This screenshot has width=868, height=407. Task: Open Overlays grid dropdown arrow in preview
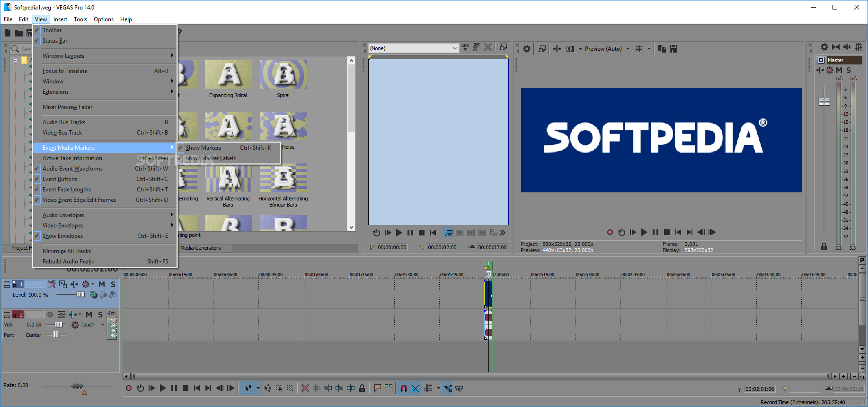pos(649,49)
